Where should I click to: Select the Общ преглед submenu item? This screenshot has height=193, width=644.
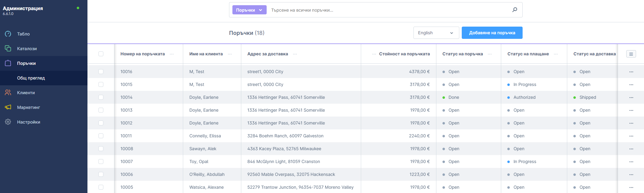click(31, 78)
